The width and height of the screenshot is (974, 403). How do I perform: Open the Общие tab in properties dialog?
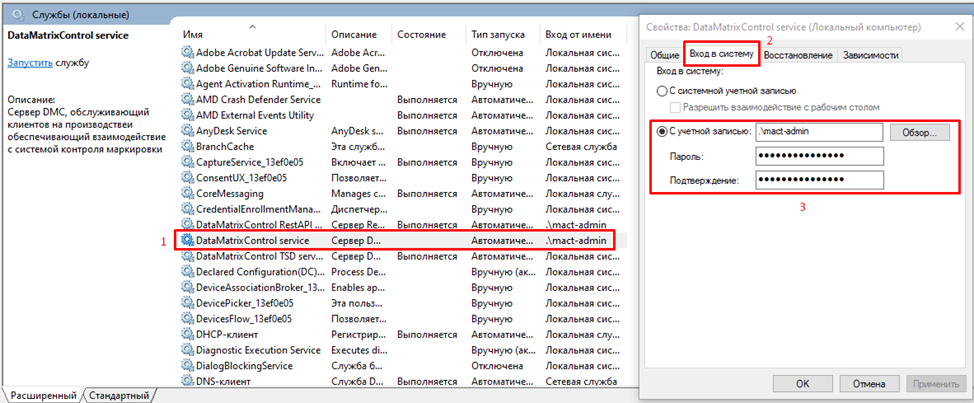[664, 55]
